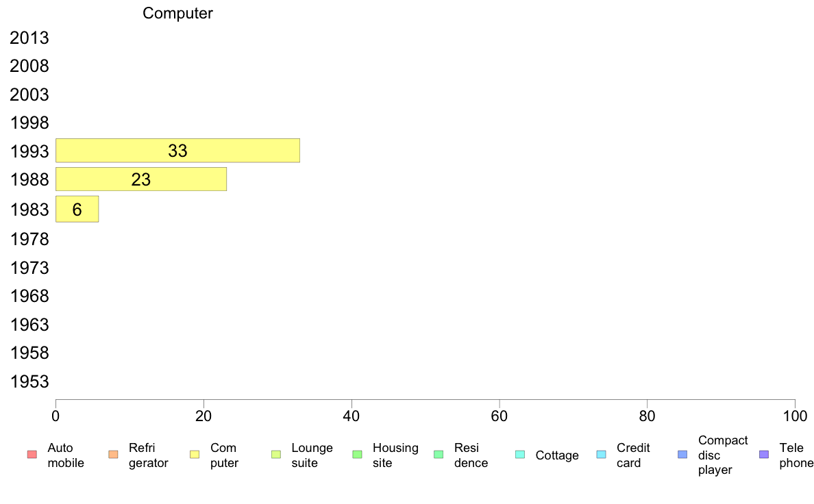
Task: Click the Cottage legend text
Action: point(557,455)
